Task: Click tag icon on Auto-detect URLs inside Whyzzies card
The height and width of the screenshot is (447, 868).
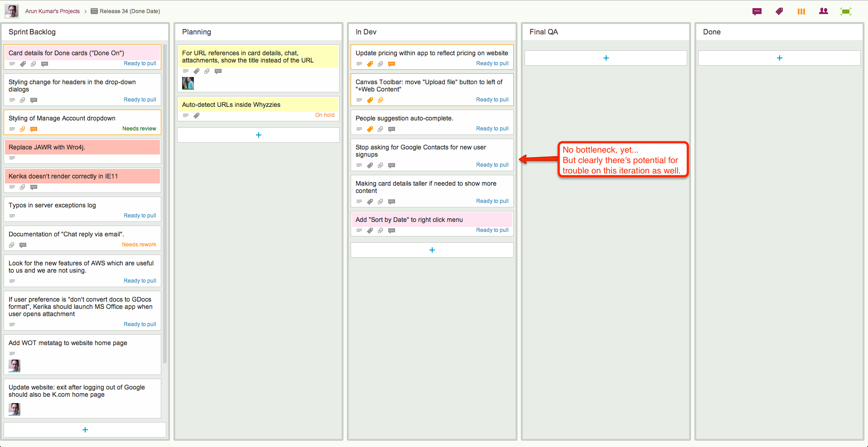Action: [x=197, y=115]
